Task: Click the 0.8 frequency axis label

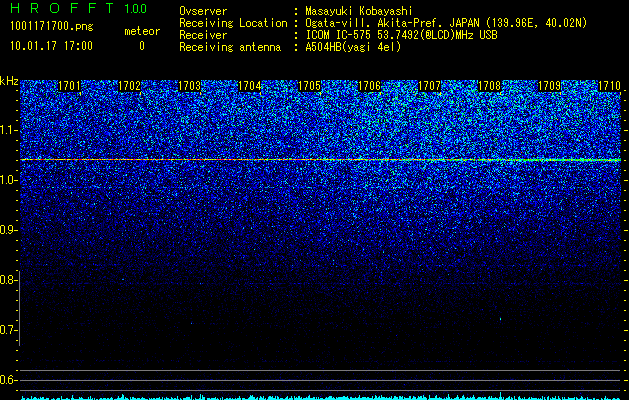Action: click(8, 280)
